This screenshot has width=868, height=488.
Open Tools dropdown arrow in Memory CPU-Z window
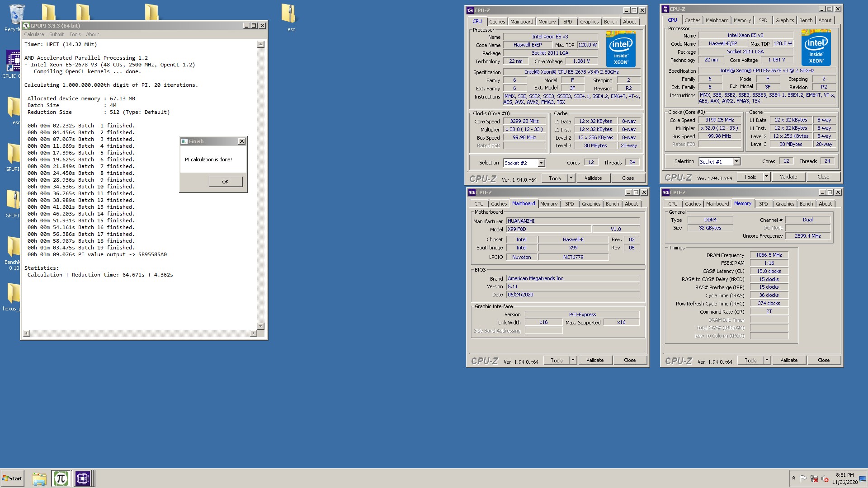pos(767,360)
